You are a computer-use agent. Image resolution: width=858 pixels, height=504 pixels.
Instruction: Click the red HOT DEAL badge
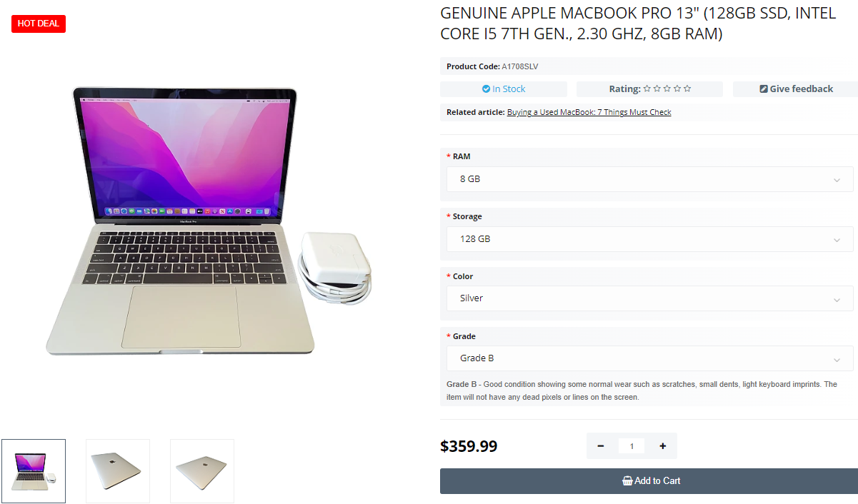[x=39, y=24]
